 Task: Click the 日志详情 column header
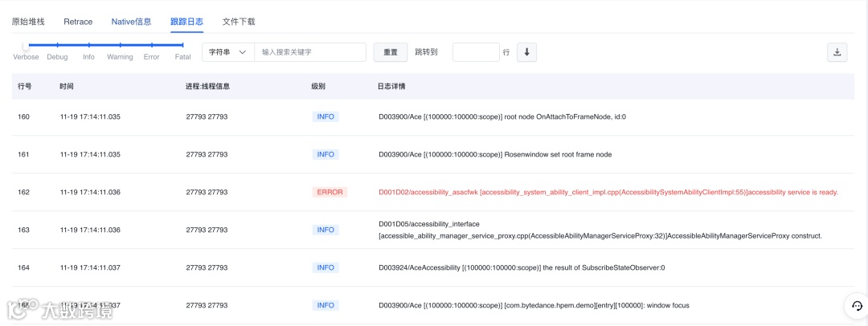coord(391,87)
